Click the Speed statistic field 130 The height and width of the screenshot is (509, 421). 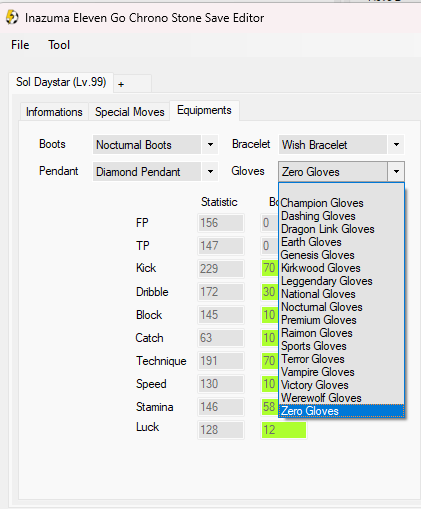[x=221, y=384]
